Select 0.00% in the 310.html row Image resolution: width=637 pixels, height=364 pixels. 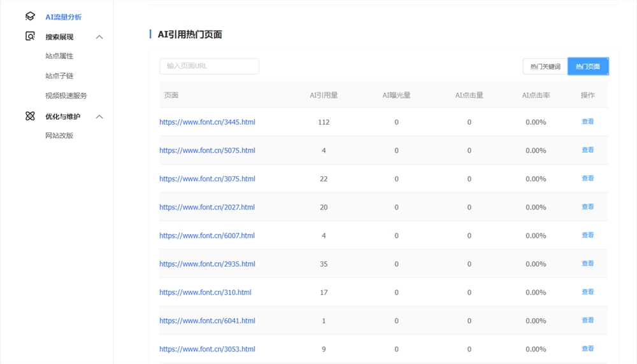(536, 293)
